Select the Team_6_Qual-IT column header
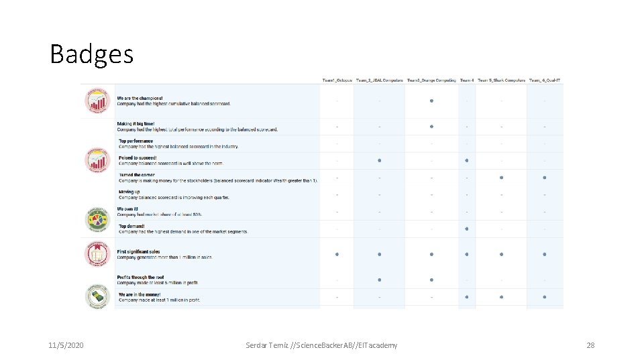Screen dimensions: 644x362 coord(544,80)
